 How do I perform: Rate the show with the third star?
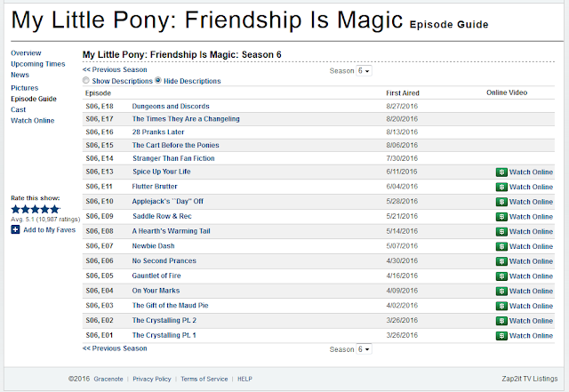(36, 209)
